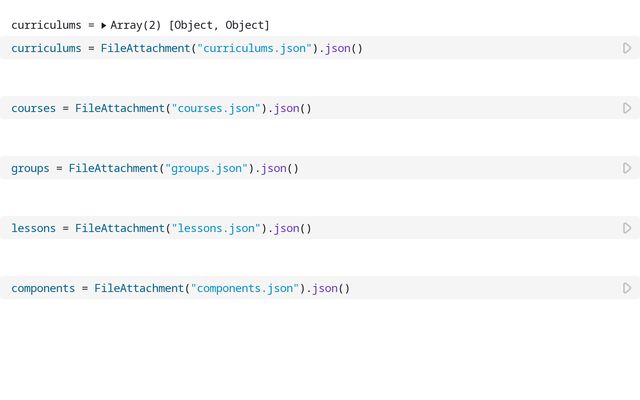Select the curriculums name in the output
Viewport: 640px width, 400px height.
[45, 25]
